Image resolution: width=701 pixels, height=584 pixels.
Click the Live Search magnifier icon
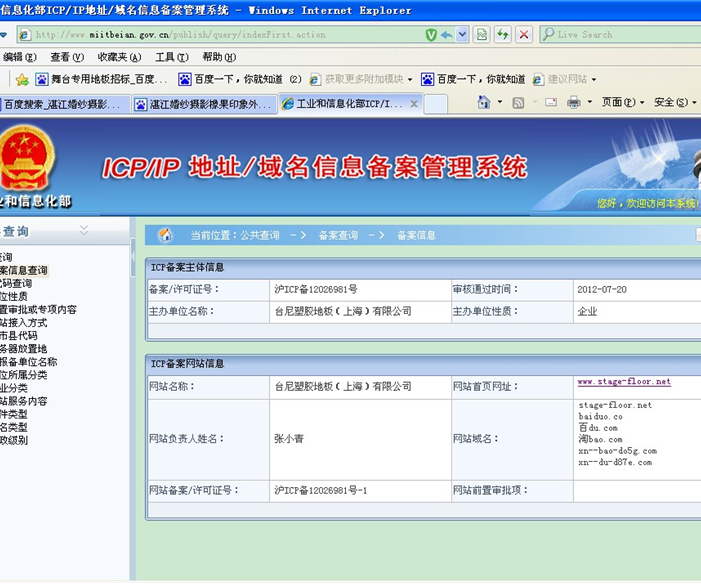pyautogui.click(x=548, y=34)
